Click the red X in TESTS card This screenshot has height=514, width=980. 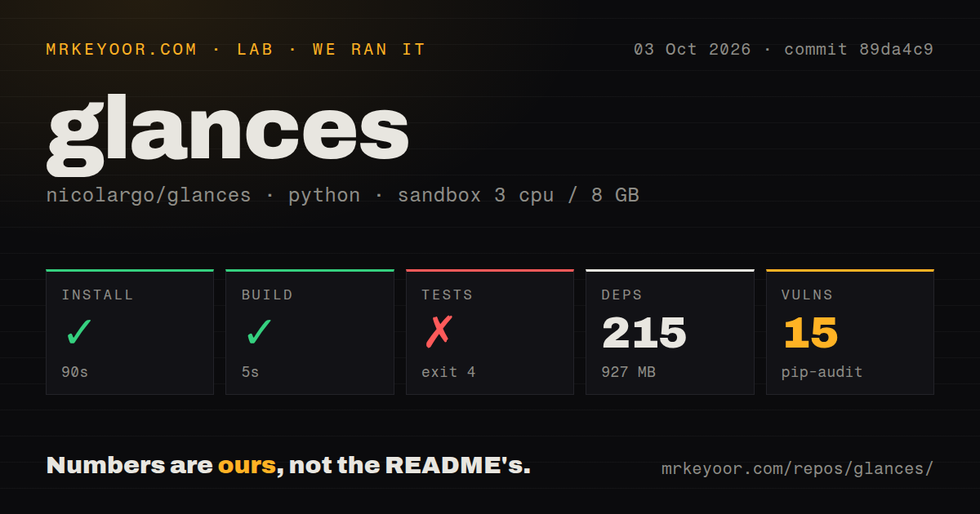pos(439,332)
